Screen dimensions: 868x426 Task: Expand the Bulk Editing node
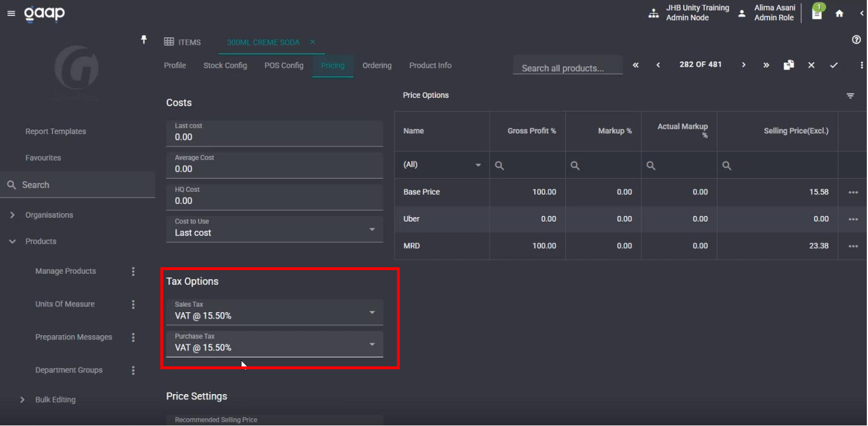22,400
